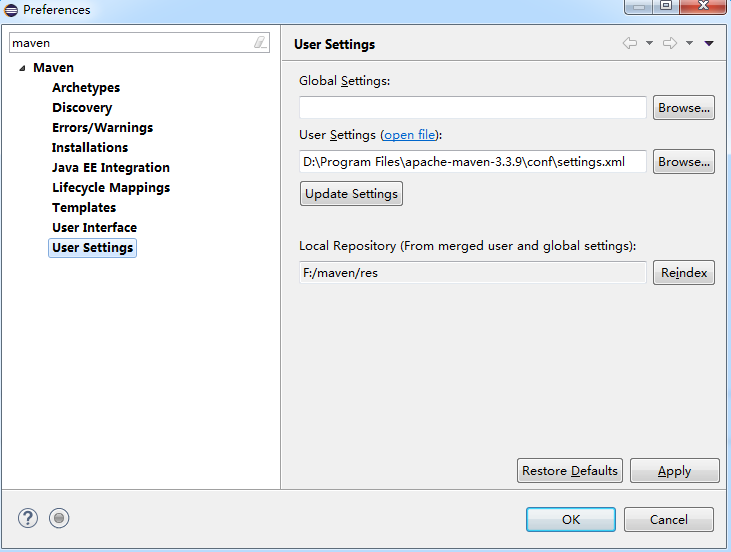Click the record preferences circle icon
Viewport: 731px width, 552px height.
[59, 518]
